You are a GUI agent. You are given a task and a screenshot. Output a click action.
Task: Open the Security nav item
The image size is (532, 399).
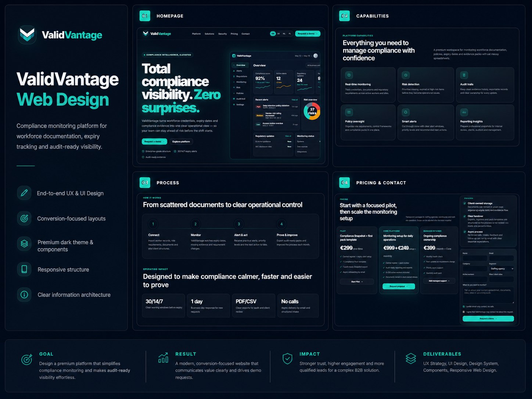223,34
